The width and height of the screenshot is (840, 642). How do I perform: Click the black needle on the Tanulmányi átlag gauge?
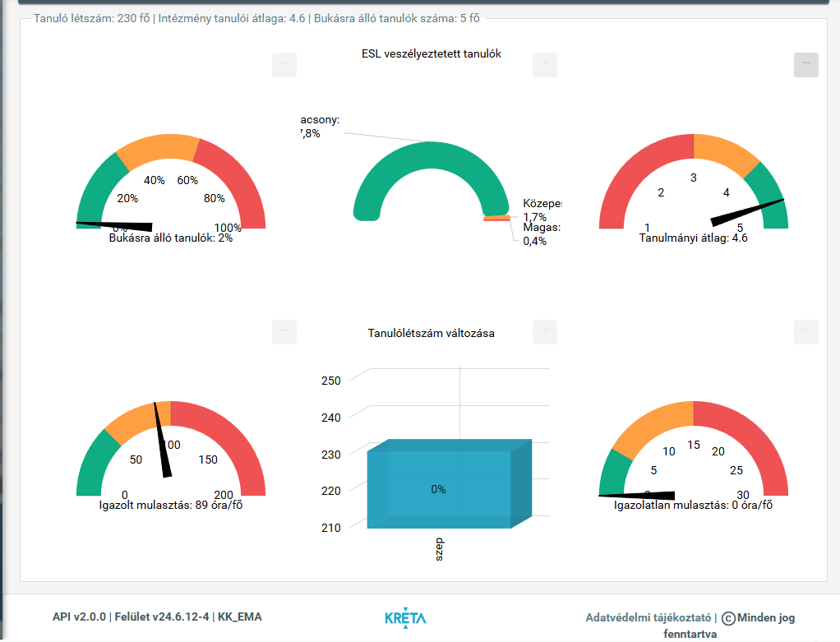point(746,210)
